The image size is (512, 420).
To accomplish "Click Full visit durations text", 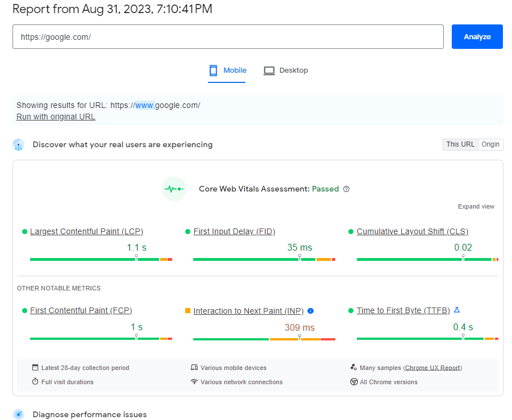I will coord(67,382).
